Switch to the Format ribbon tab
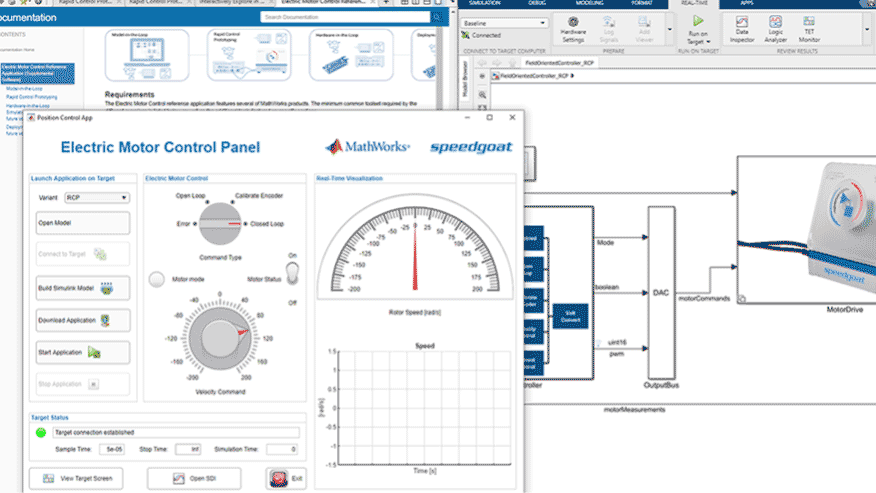Screen dimensions: 876x493 click(641, 3)
